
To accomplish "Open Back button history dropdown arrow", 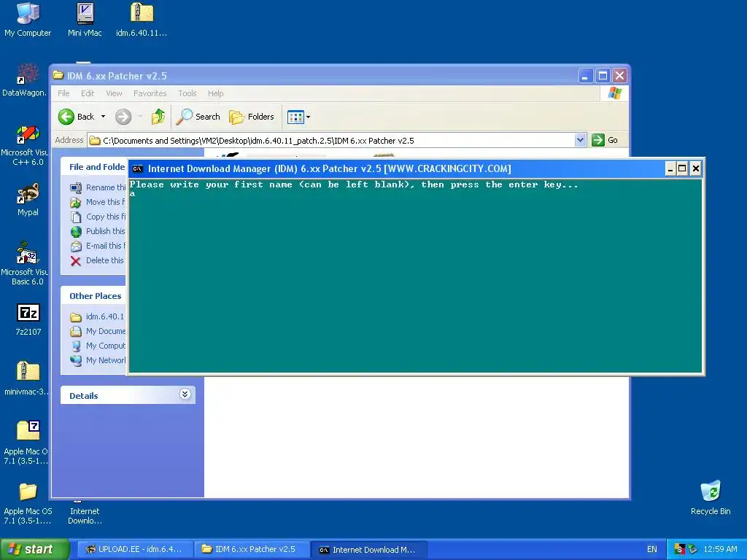I will tap(103, 117).
